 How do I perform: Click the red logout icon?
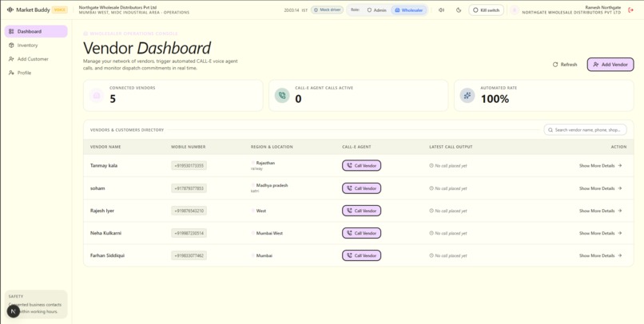pyautogui.click(x=631, y=10)
